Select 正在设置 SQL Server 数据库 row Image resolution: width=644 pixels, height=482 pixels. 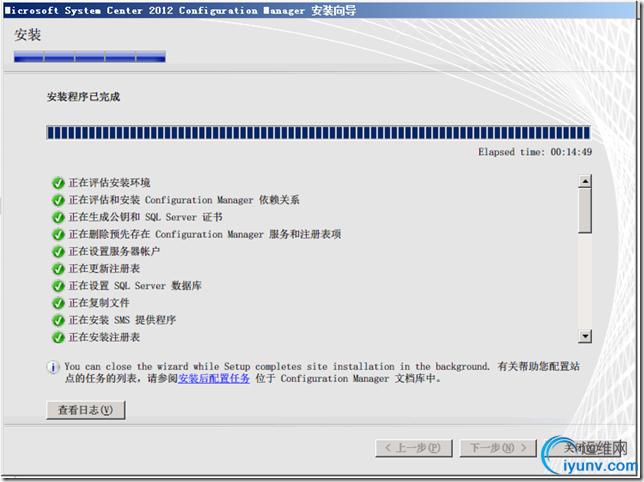pyautogui.click(x=135, y=286)
